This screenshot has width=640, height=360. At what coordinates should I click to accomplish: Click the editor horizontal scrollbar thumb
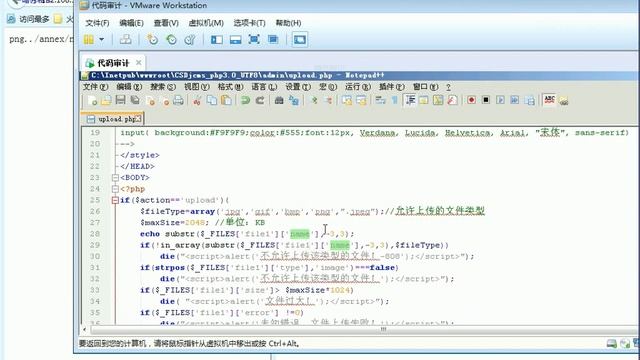383,329
